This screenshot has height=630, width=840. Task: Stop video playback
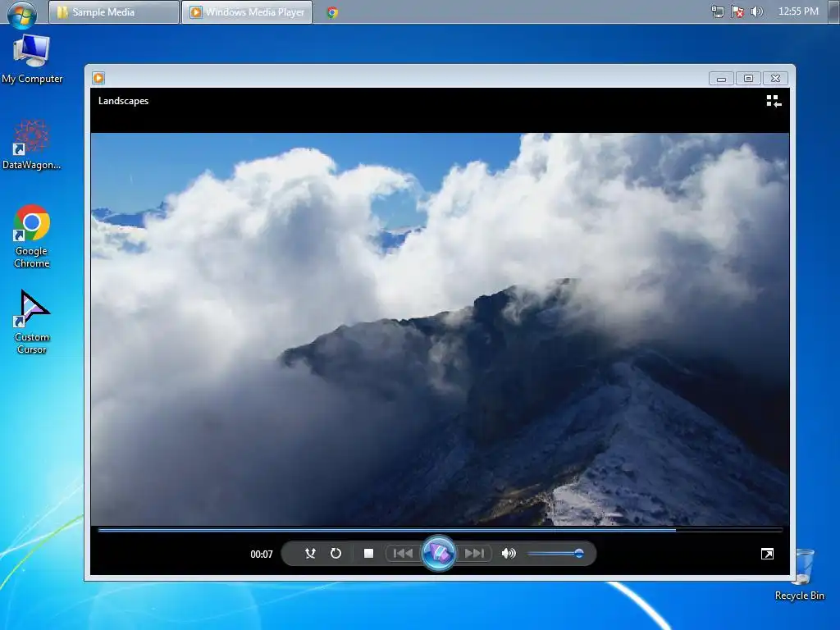point(368,554)
